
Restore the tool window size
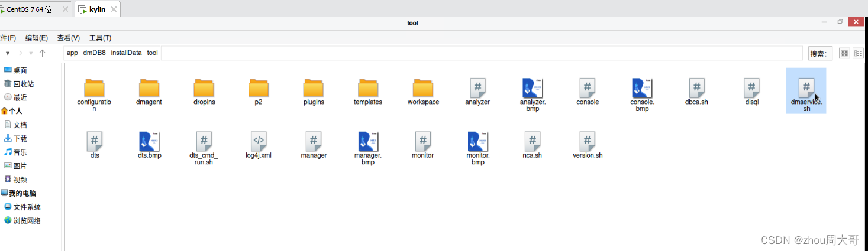click(x=840, y=22)
